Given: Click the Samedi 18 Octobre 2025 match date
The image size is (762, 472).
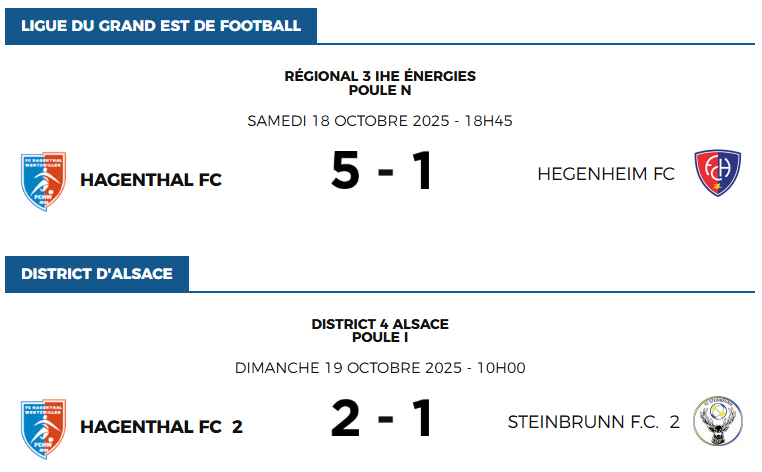Looking at the screenshot, I should pyautogui.click(x=380, y=121).
